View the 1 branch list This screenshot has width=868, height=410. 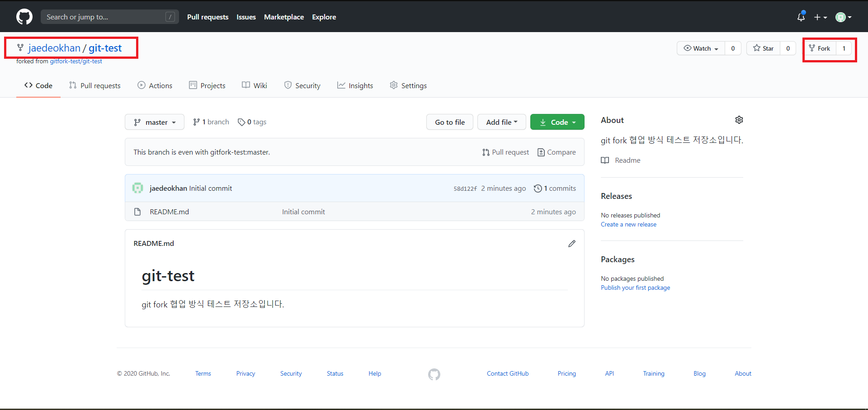coord(211,122)
